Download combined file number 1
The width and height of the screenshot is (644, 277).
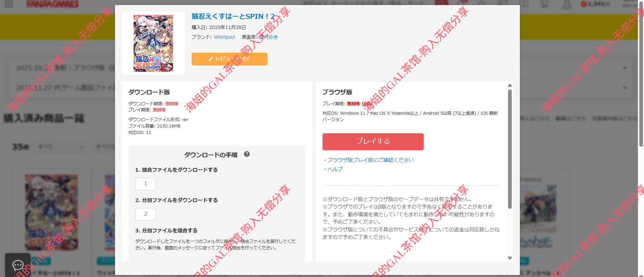(x=146, y=184)
